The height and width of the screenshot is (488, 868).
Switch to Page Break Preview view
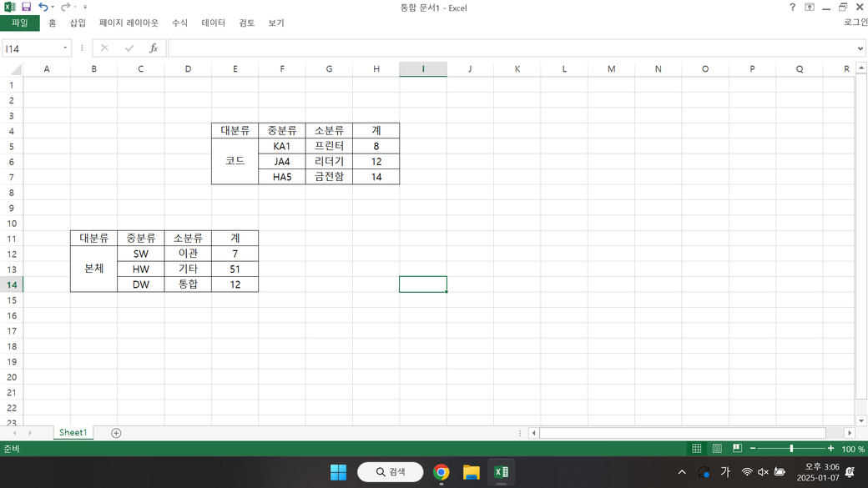[x=737, y=449]
